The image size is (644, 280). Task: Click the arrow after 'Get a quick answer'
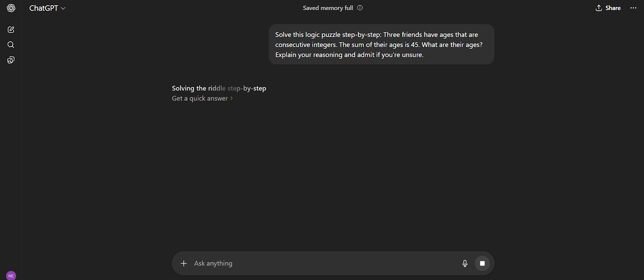coord(231,98)
